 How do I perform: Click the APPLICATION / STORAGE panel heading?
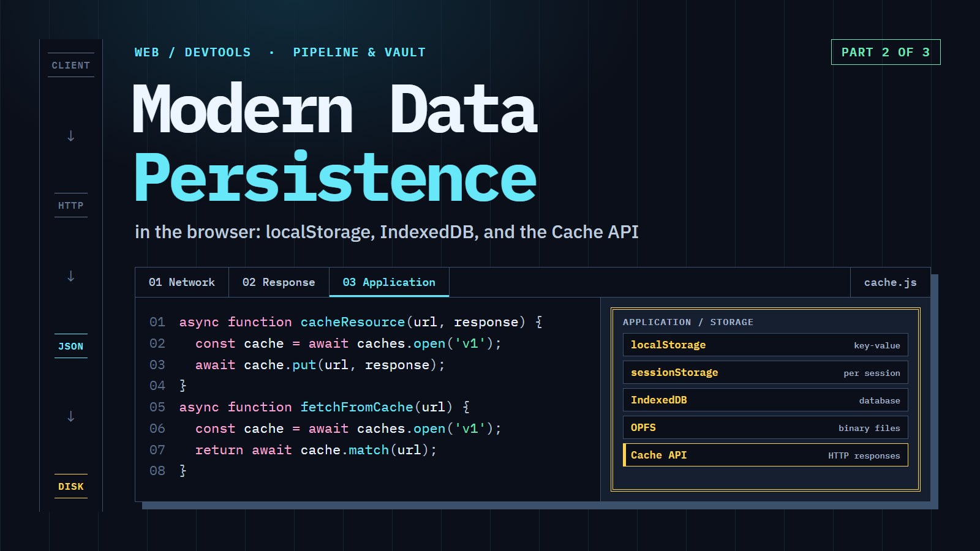pyautogui.click(x=688, y=322)
